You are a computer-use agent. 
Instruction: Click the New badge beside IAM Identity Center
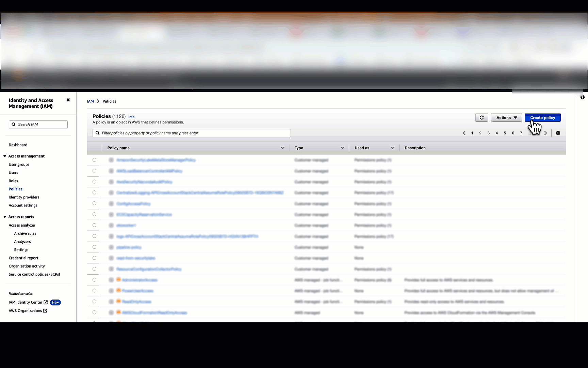pyautogui.click(x=55, y=302)
